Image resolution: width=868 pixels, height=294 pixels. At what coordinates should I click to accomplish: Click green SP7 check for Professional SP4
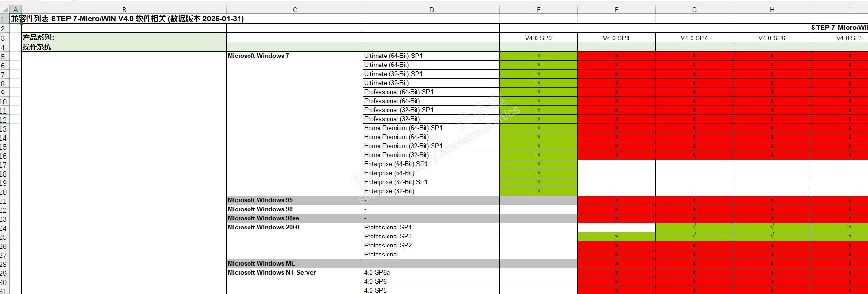[x=694, y=228]
